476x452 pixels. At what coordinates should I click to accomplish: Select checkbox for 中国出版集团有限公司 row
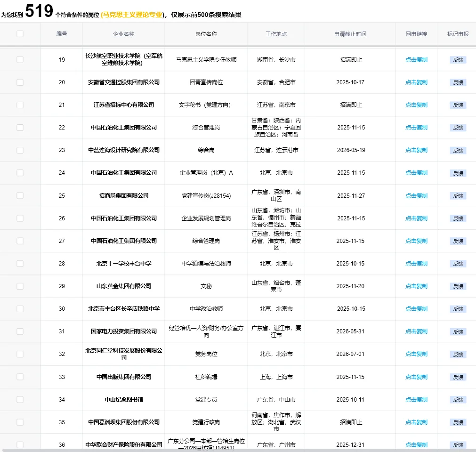[x=20, y=377]
